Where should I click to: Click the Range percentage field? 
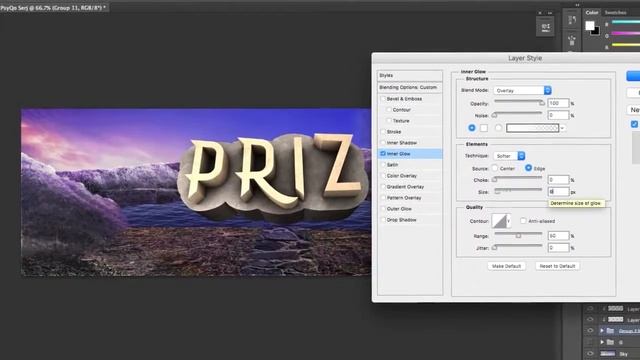[558, 236]
